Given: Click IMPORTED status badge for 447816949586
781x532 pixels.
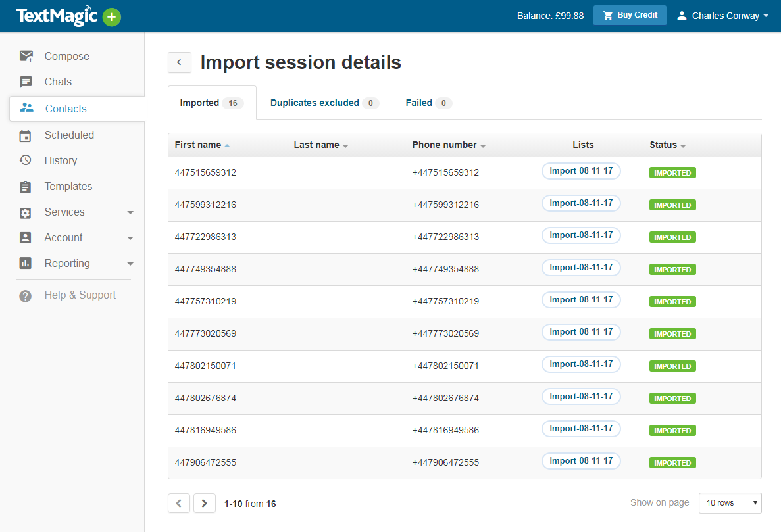Looking at the screenshot, I should tap(672, 431).
